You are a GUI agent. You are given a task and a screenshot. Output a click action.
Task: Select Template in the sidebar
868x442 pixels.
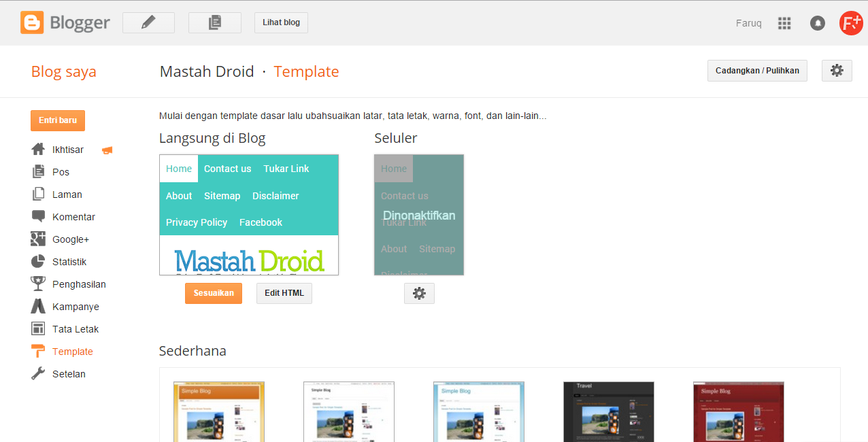pos(73,352)
